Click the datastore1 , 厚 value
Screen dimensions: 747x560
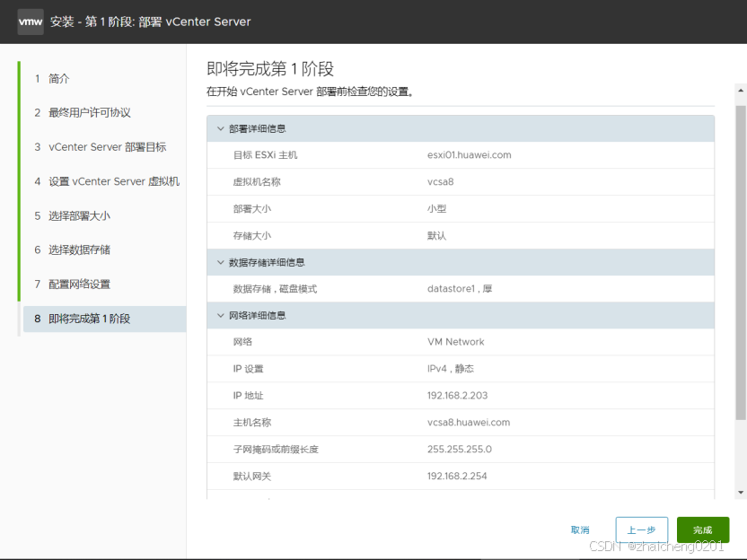click(460, 289)
